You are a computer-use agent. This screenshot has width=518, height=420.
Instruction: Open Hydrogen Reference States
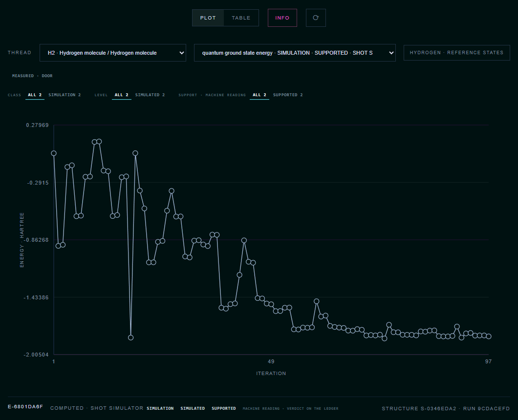(456, 53)
